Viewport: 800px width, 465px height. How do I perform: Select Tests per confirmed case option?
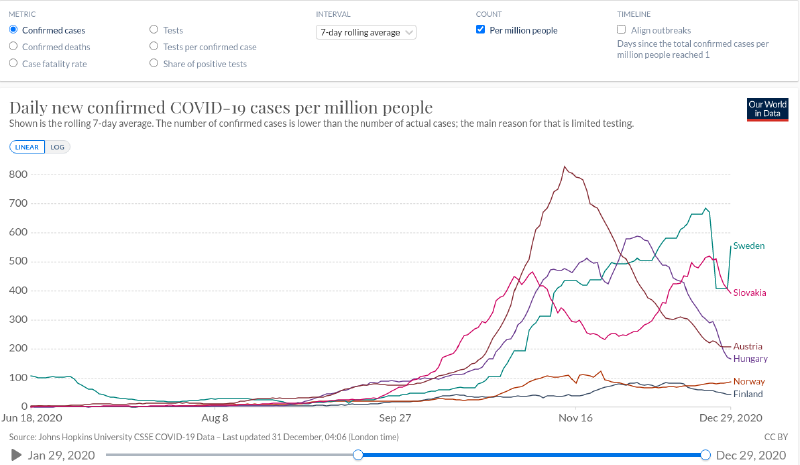point(153,46)
